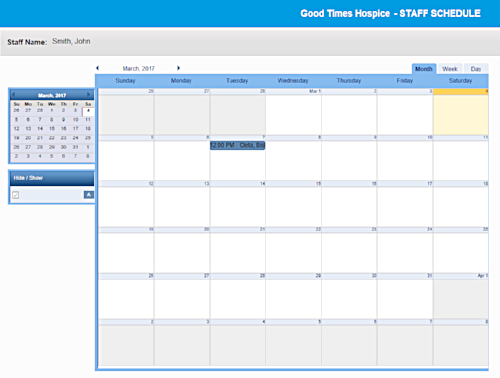Viewport: 500px width, 378px height.
Task: Click staff name 'Smith, John'
Action: (x=71, y=41)
